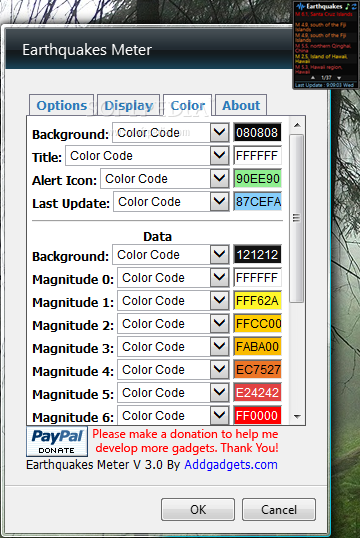Pick the FFCC00 Magnitude 2 swatch
Image resolution: width=360 pixels, height=538 pixels.
pos(257,324)
